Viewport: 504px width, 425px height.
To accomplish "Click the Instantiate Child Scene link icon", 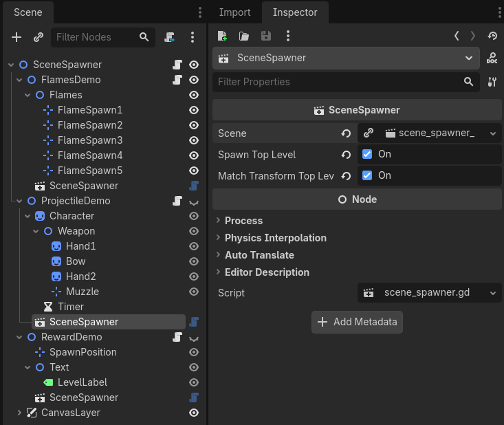I will pyautogui.click(x=39, y=37).
